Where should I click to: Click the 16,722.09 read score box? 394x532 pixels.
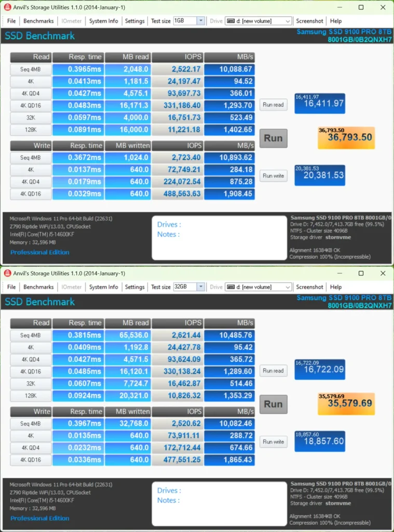pyautogui.click(x=320, y=369)
